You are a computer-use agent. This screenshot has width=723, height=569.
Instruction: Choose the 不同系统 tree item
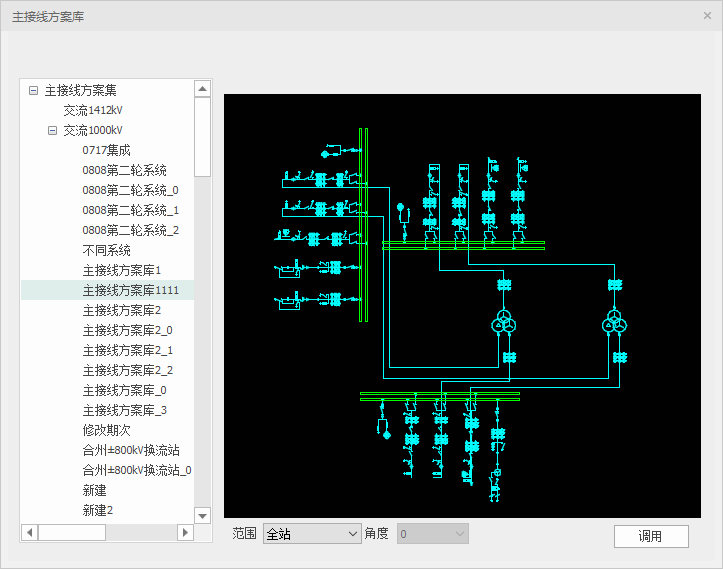coord(106,250)
